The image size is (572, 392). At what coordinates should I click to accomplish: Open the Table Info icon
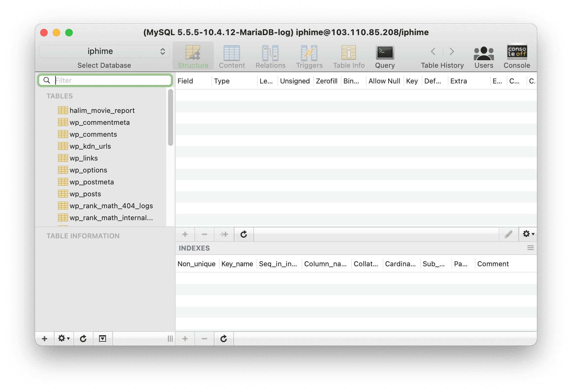[348, 56]
